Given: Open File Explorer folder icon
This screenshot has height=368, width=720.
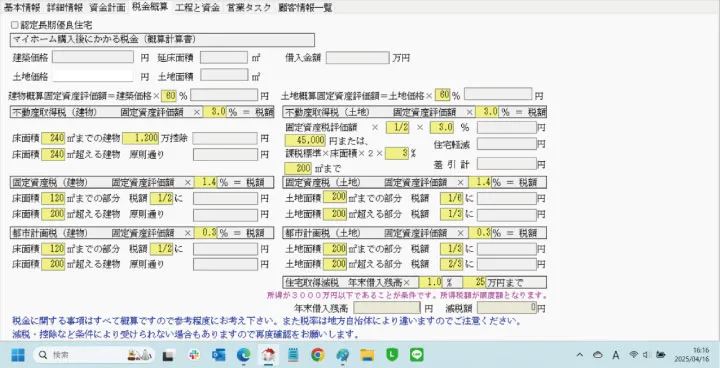Looking at the screenshot, I should point(367,355).
